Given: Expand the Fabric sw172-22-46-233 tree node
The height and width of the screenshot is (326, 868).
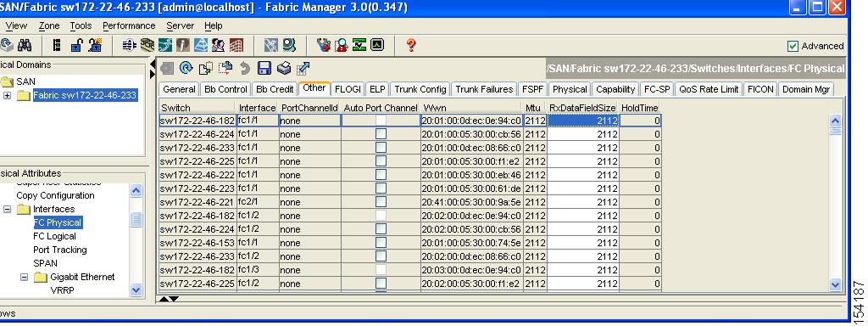Looking at the screenshot, I should coord(7,95).
